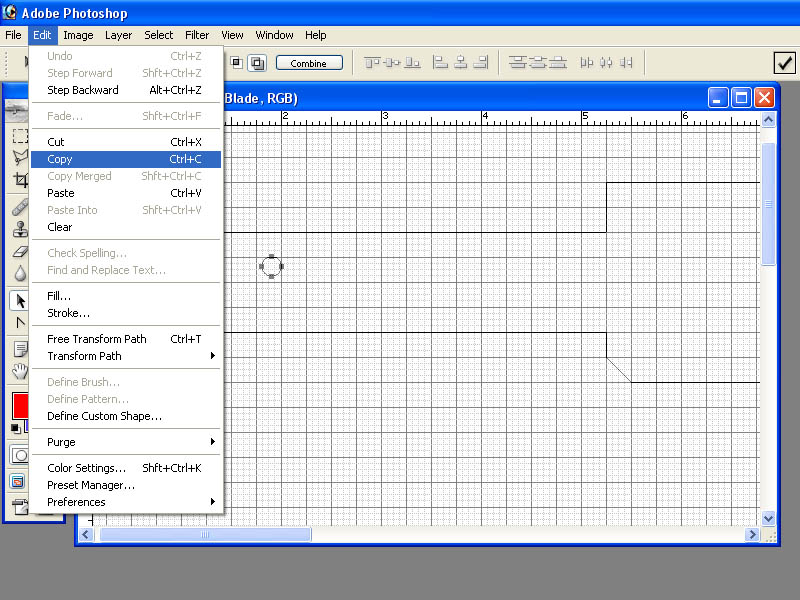Click the Healing Brush bandage tool
The height and width of the screenshot is (600, 800).
point(20,207)
